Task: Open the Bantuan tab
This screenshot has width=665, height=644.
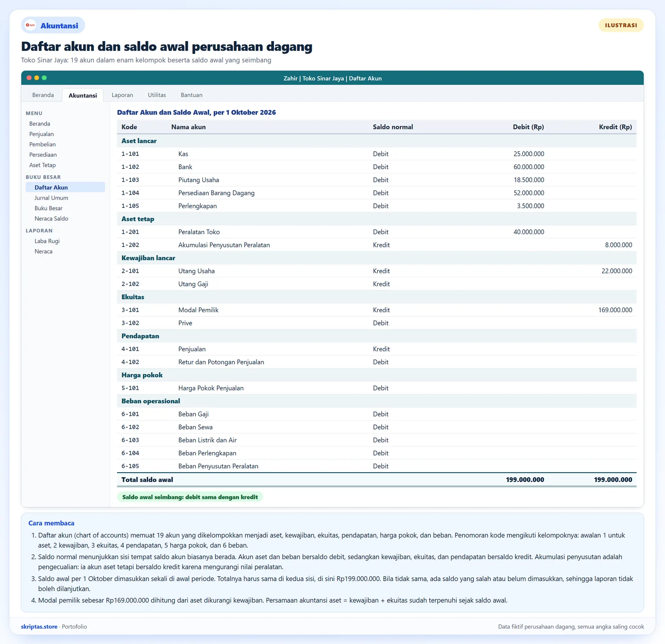Action: click(x=192, y=95)
